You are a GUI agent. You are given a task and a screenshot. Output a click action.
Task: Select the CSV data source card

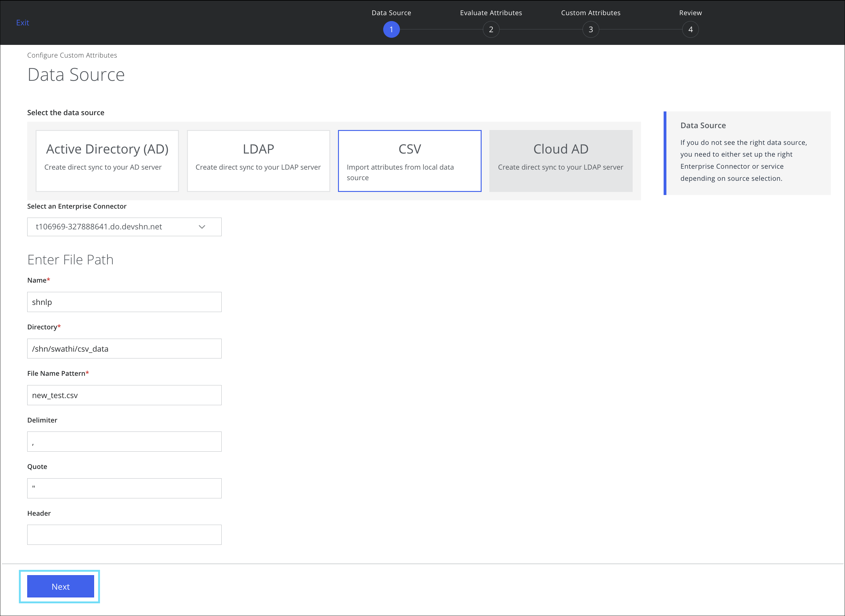[409, 160]
